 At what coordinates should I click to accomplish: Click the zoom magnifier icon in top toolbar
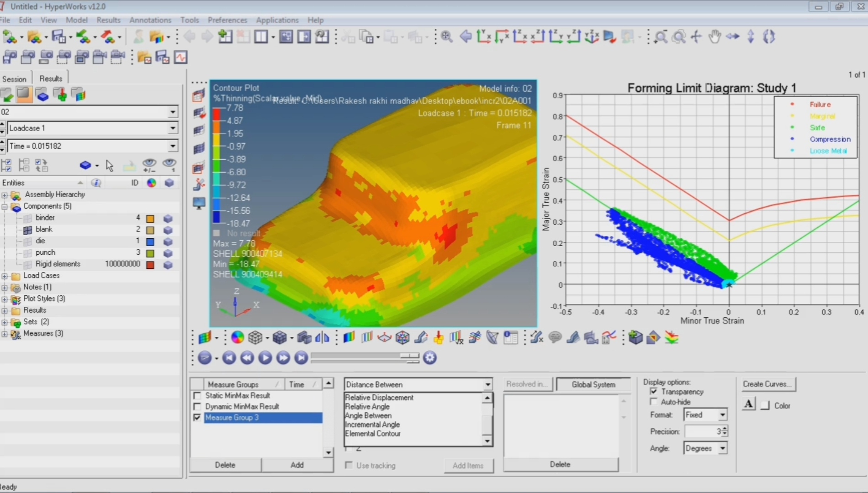point(447,37)
